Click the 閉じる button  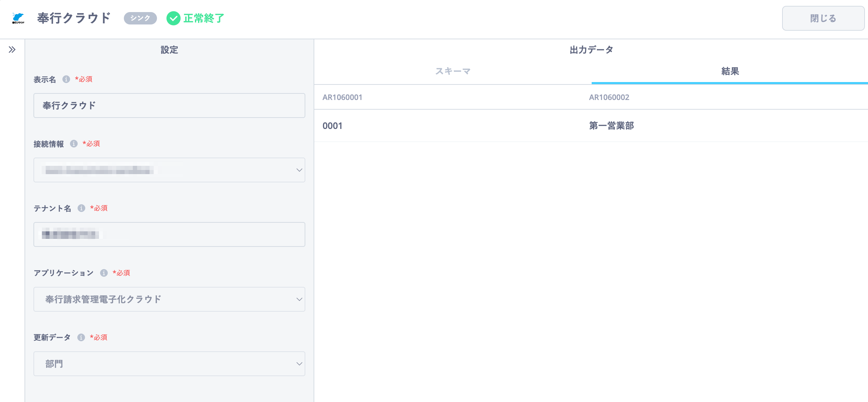click(823, 18)
